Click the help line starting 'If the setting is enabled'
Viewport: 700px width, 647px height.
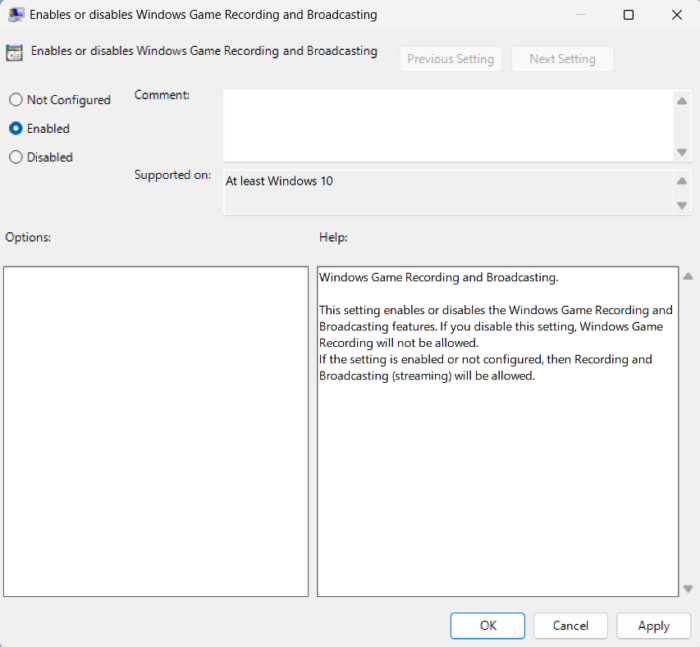[485, 359]
